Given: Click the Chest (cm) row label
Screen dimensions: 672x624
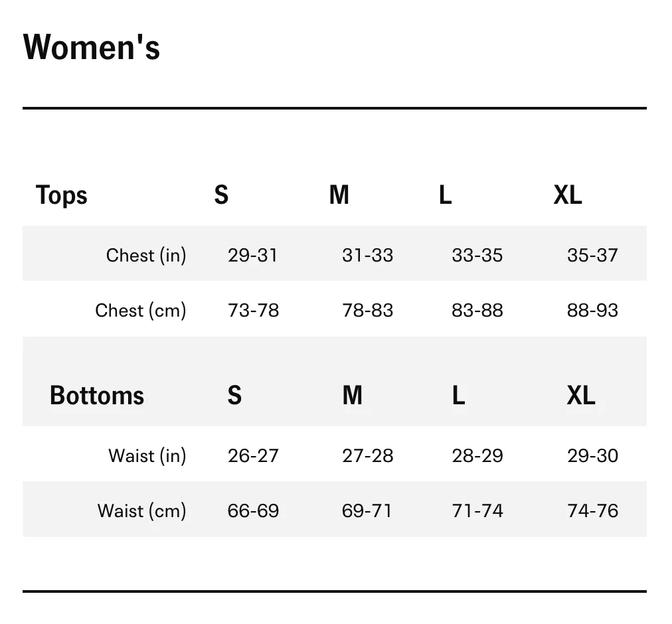Looking at the screenshot, I should pyautogui.click(x=141, y=310).
